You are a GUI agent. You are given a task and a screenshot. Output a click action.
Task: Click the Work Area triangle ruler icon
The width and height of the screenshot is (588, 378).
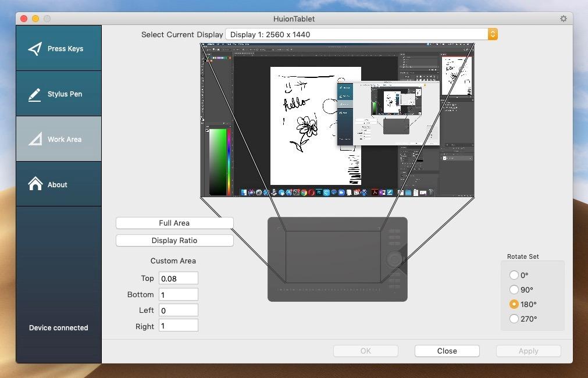pyautogui.click(x=35, y=139)
